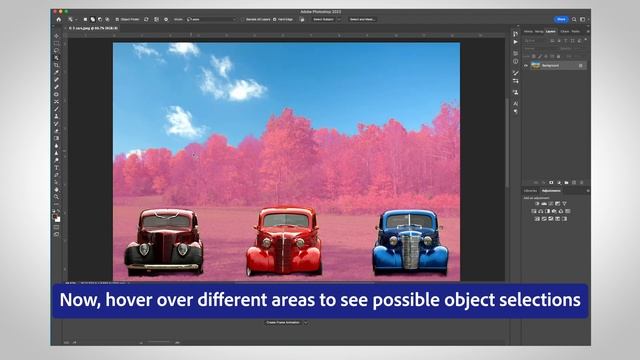This screenshot has width=640, height=360.
Task: Open the Adjustments panel menu
Action: [588, 191]
